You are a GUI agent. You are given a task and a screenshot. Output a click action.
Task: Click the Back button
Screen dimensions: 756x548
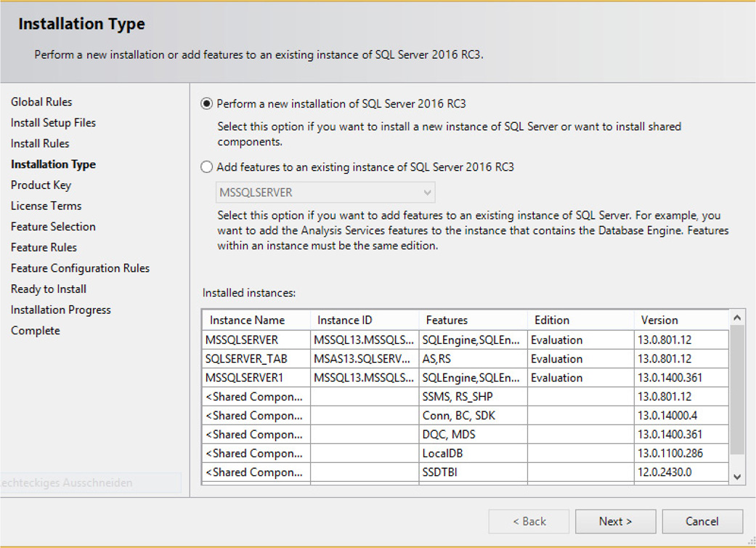(x=529, y=521)
